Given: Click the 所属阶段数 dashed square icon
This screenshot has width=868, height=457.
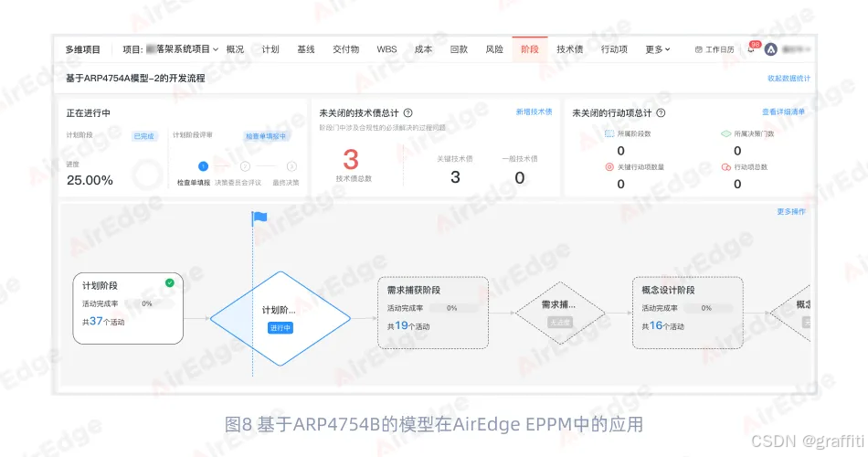Looking at the screenshot, I should coord(609,133).
